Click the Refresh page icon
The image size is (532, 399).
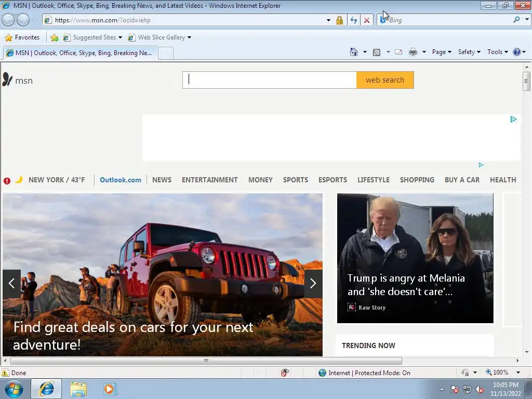click(353, 20)
